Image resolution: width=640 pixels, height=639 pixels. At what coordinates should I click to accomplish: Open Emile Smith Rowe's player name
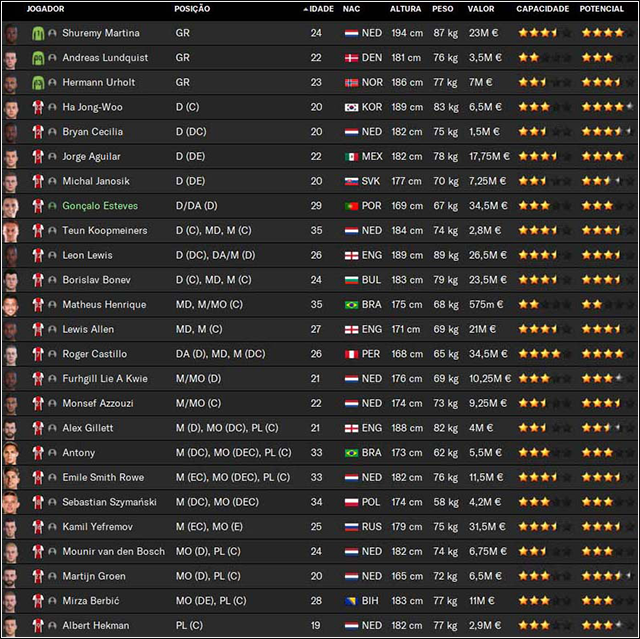click(103, 477)
